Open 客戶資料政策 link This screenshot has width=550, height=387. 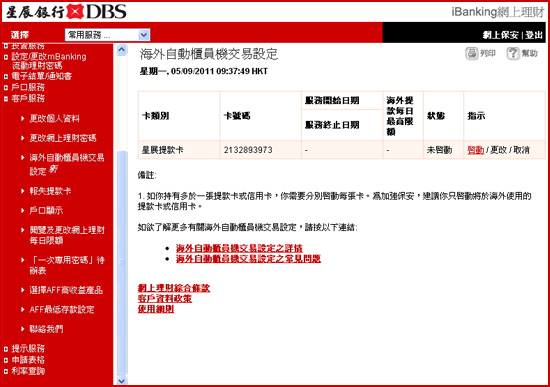(x=165, y=299)
